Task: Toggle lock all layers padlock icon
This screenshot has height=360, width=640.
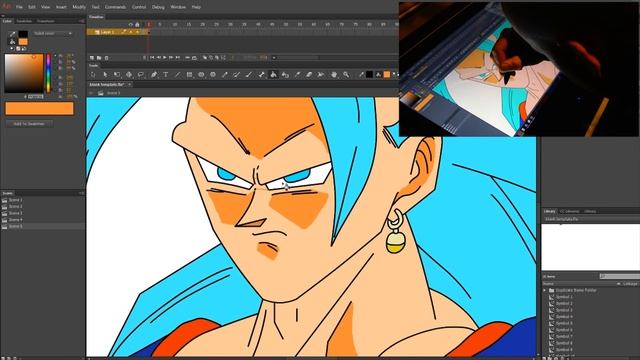Action: click(x=137, y=24)
